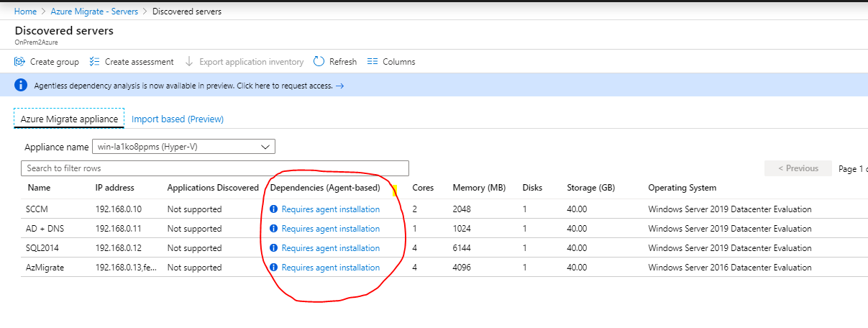Select the Azure Migrate appliance tab
The width and height of the screenshot is (868, 328).
69,119
